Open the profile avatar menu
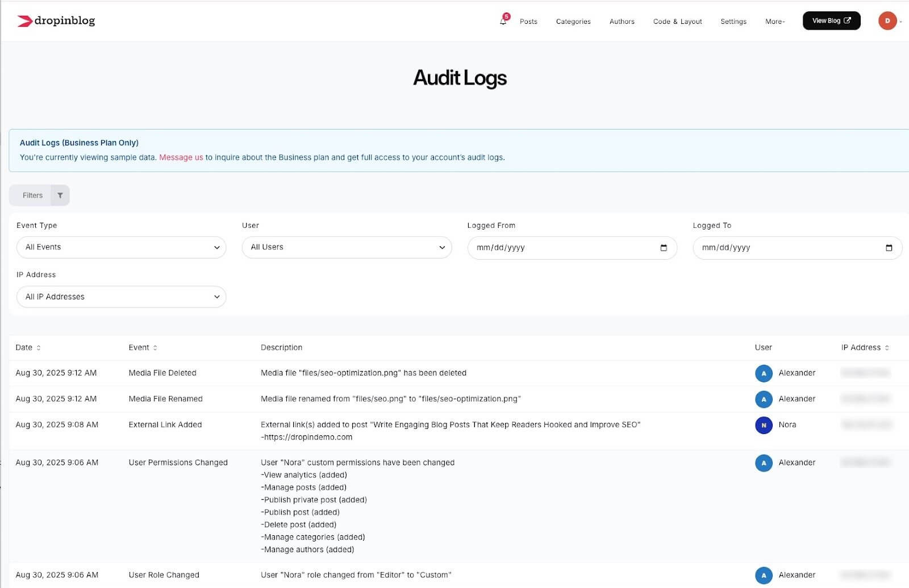The image size is (909, 588). pyautogui.click(x=887, y=20)
